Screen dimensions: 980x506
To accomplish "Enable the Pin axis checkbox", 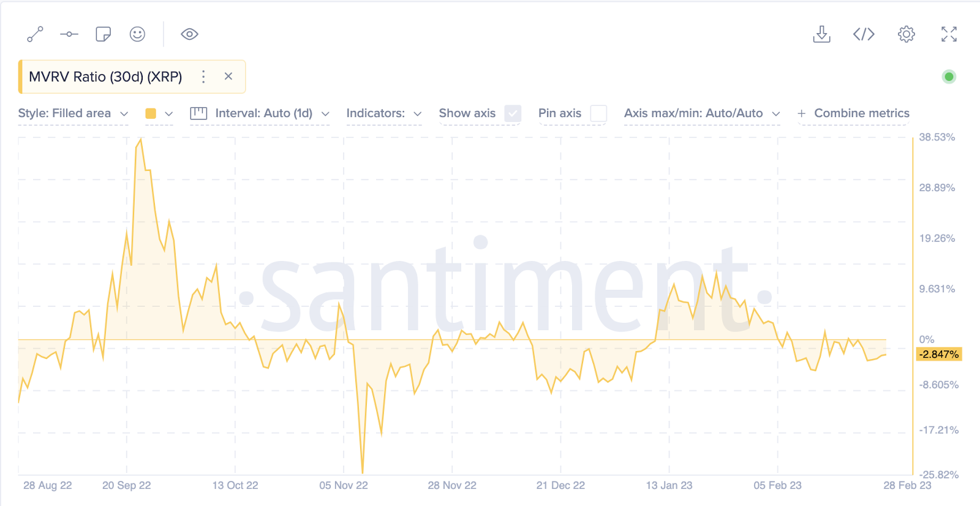I will tap(598, 113).
